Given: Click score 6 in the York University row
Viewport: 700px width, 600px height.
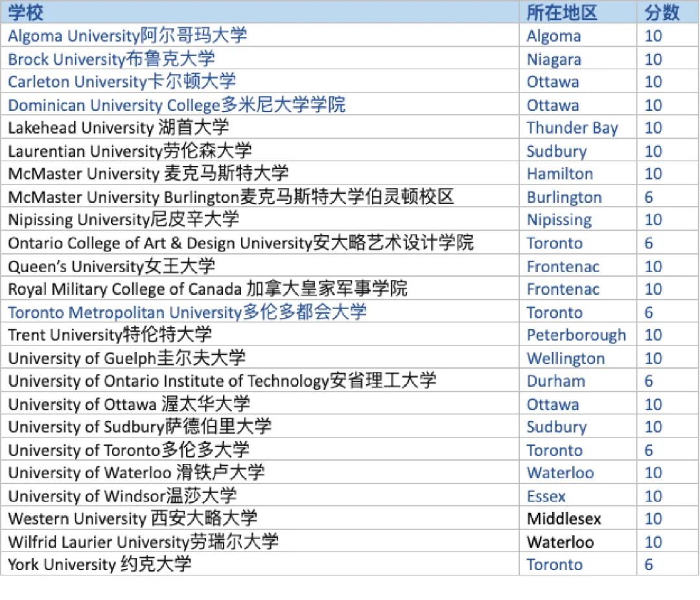Looking at the screenshot, I should click(x=649, y=565).
